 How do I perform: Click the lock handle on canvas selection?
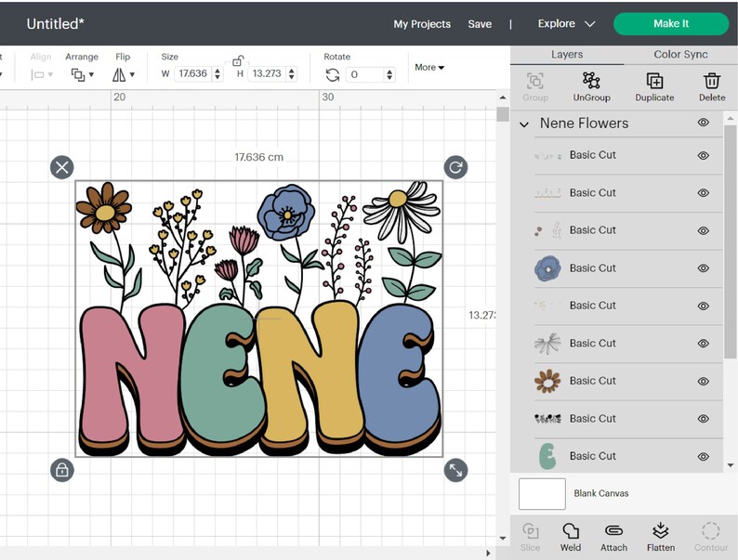pos(62,470)
